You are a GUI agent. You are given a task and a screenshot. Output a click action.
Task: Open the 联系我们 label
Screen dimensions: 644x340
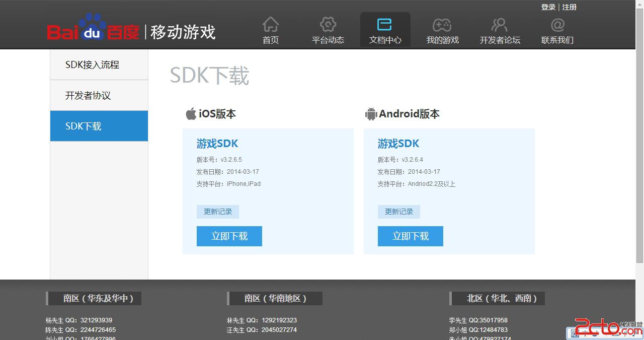click(557, 40)
